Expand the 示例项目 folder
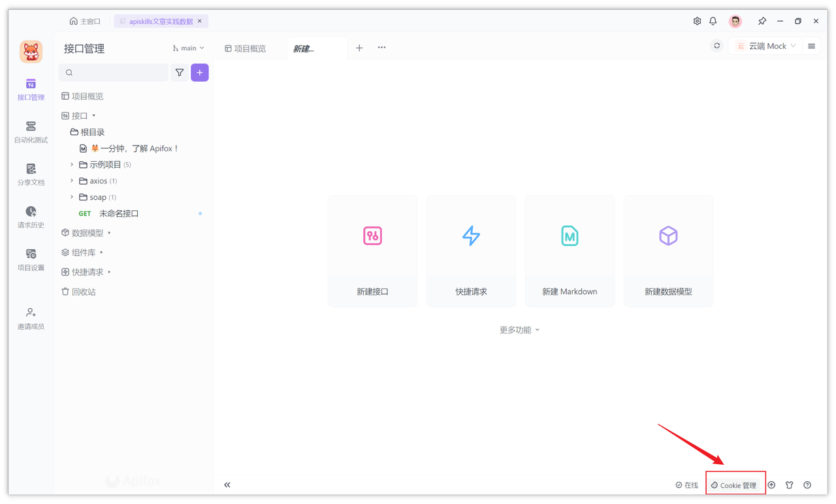The height and width of the screenshot is (504, 836). (72, 165)
